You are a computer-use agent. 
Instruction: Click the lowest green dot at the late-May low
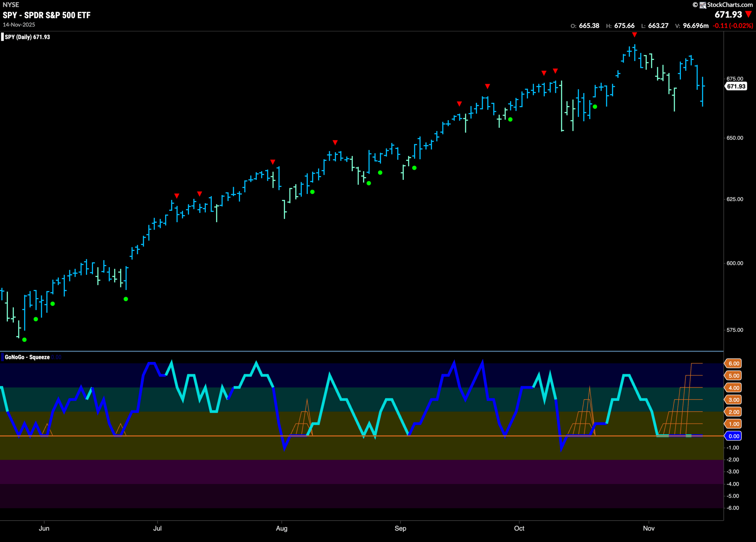coord(24,340)
